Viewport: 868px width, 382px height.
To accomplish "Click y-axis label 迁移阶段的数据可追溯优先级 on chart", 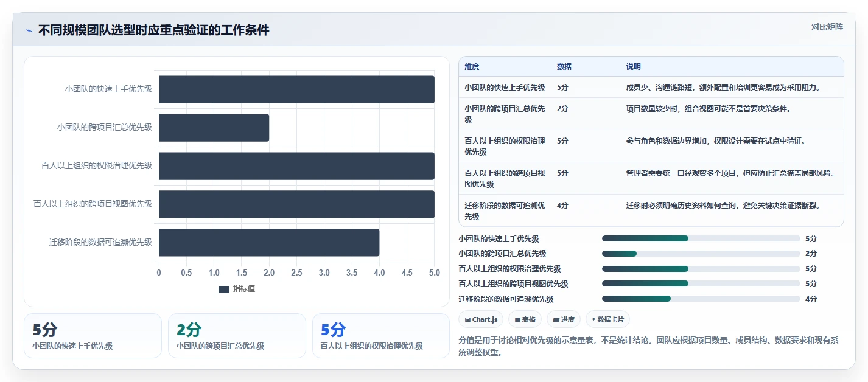I will (100, 242).
